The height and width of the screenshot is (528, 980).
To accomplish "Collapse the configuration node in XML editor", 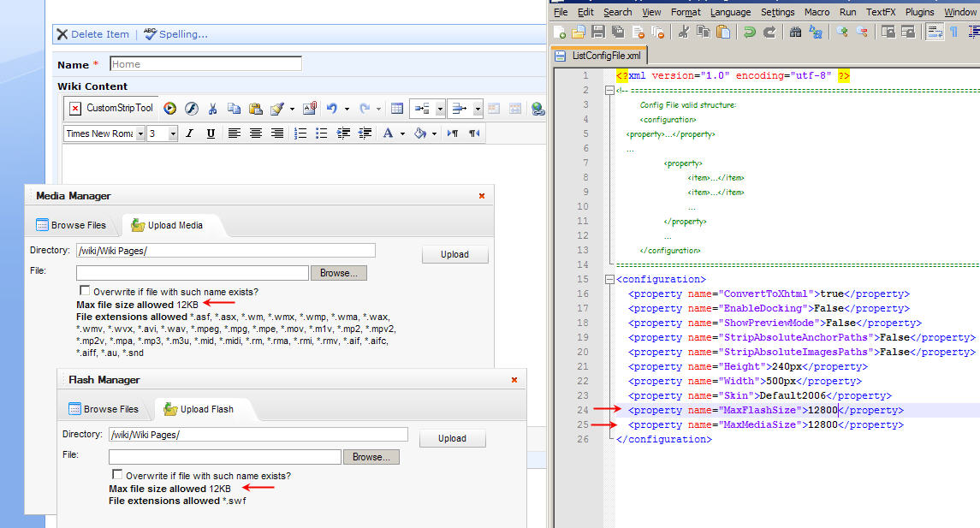I will [x=609, y=279].
